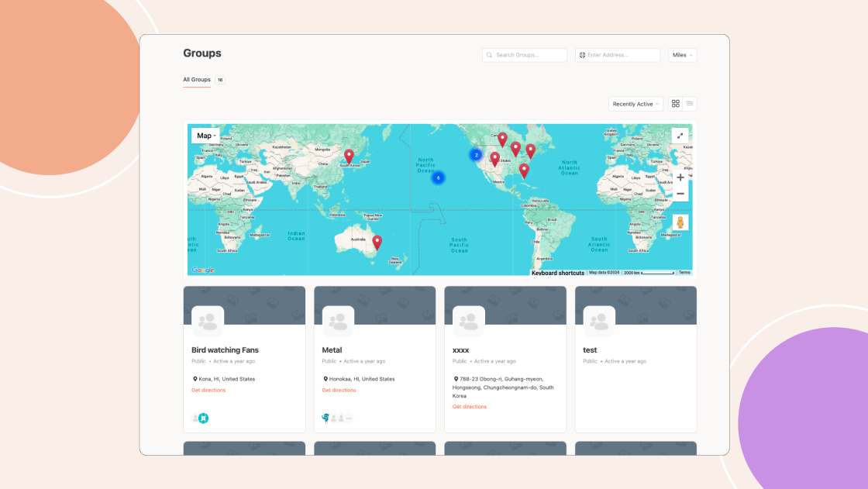
Task: Click the blue cluster marker labeled 6
Action: pos(438,177)
